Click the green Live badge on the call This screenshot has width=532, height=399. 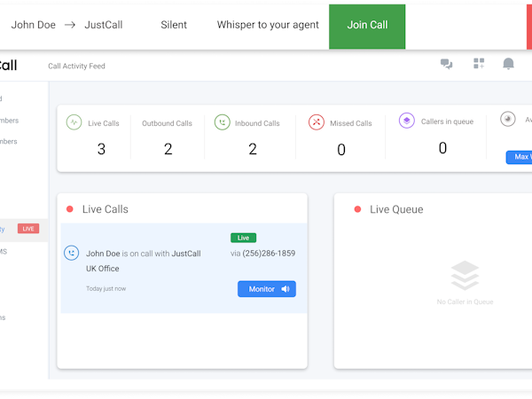(x=243, y=238)
